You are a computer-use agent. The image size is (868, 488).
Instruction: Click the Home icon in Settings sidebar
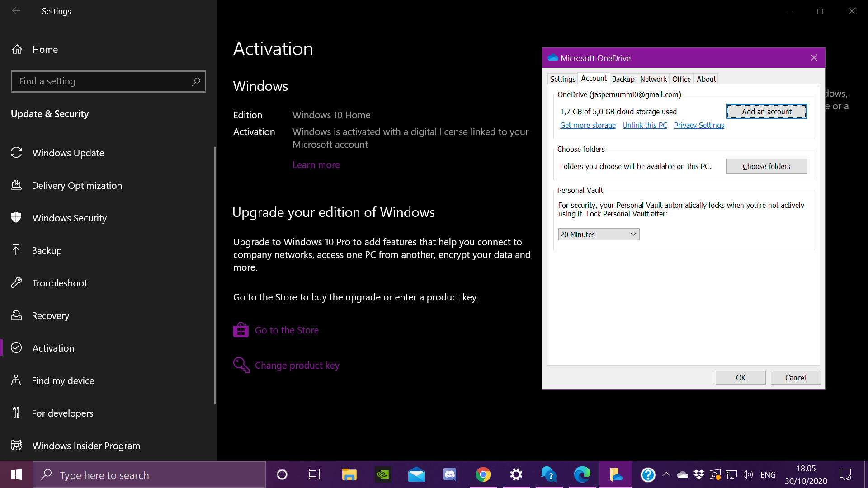click(17, 49)
